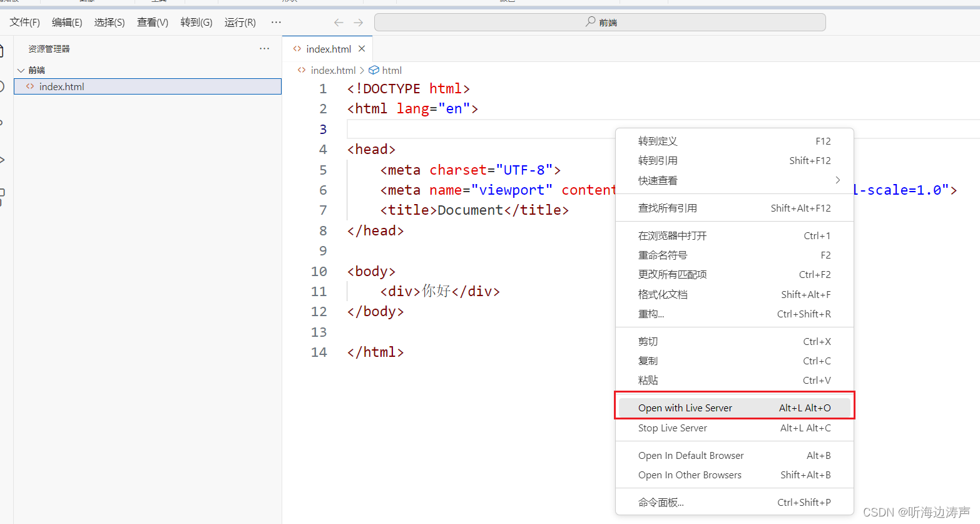Switch to the index.html editor tab
The image size is (980, 524).
(329, 49)
